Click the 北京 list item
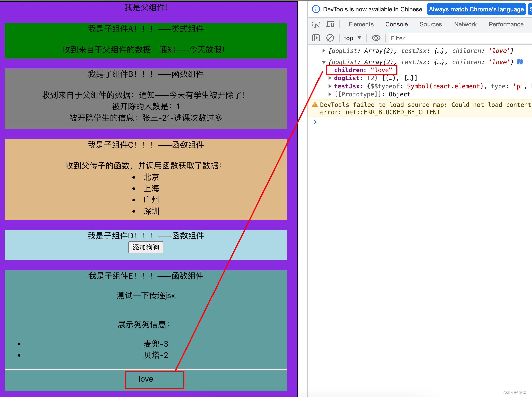This screenshot has width=532, height=397. click(x=151, y=177)
